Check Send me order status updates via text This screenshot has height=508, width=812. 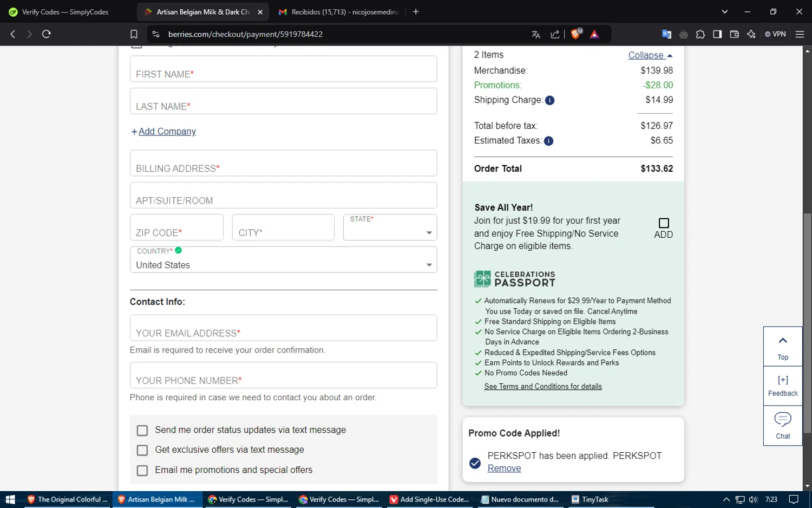click(142, 431)
